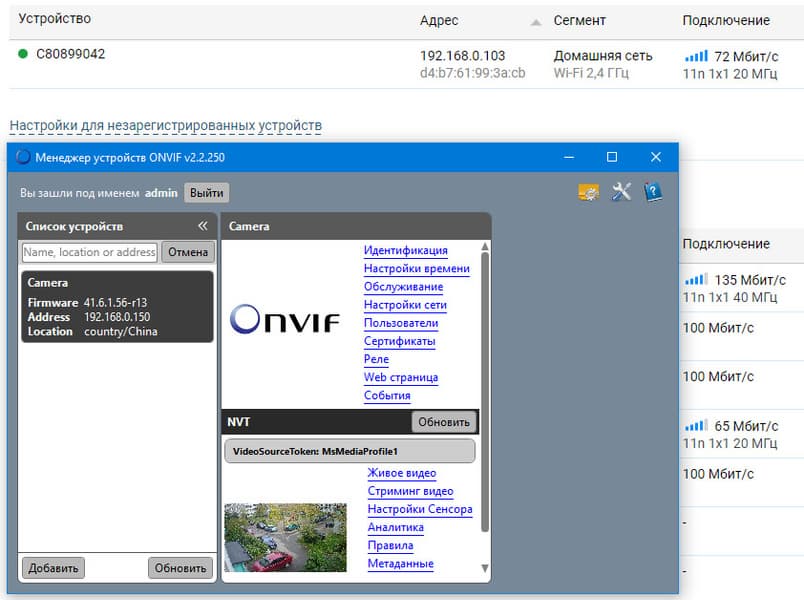Image resolution: width=804 pixels, height=600 pixels.
Task: Click Обновить button in the NVT header
Action: [x=444, y=422]
